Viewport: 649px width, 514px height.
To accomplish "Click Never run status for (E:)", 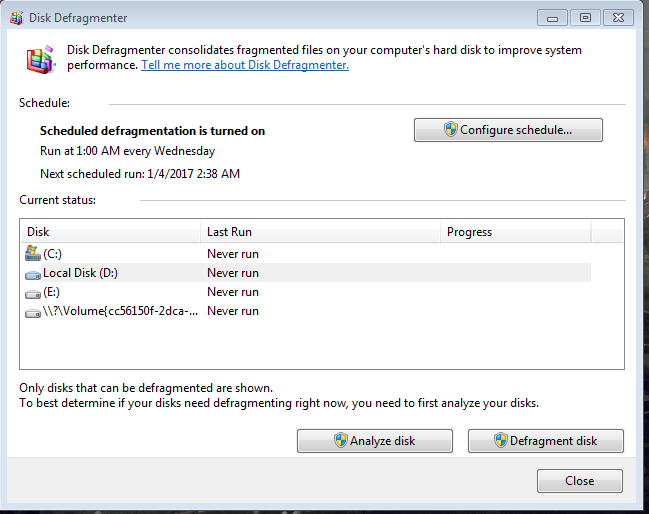I will (x=233, y=292).
